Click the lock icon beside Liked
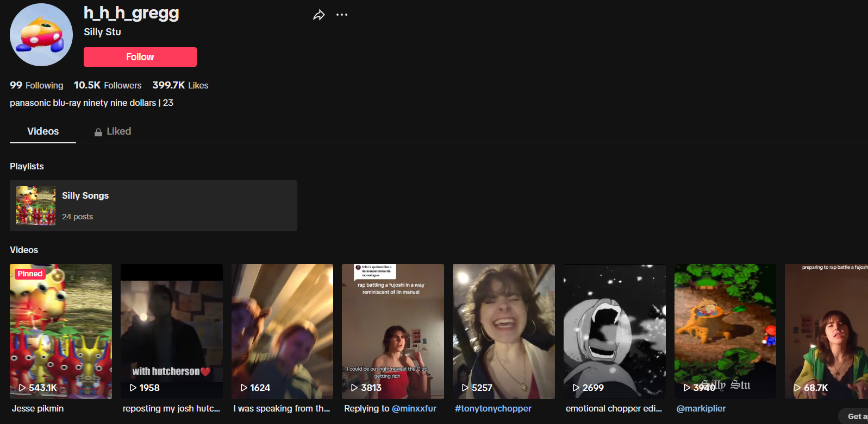The image size is (868, 424). (x=98, y=132)
